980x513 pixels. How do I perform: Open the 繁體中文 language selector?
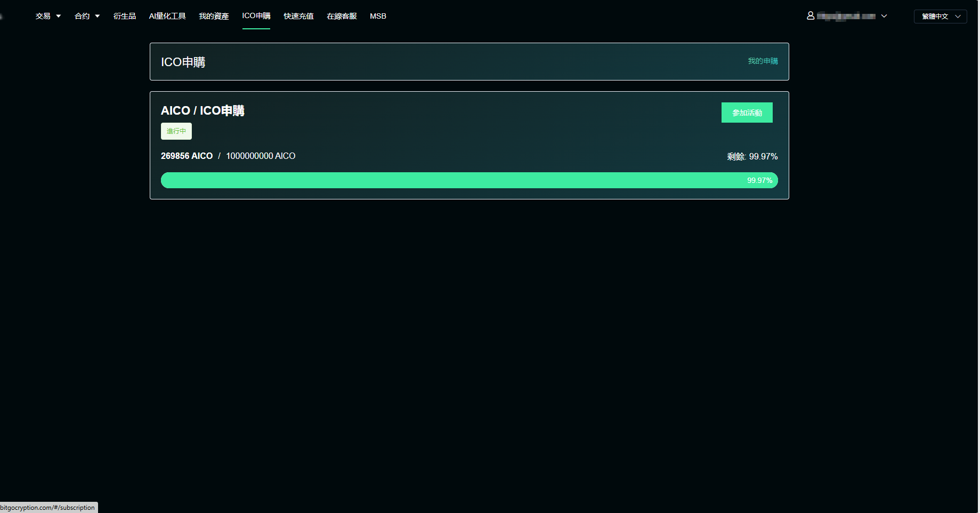click(939, 16)
